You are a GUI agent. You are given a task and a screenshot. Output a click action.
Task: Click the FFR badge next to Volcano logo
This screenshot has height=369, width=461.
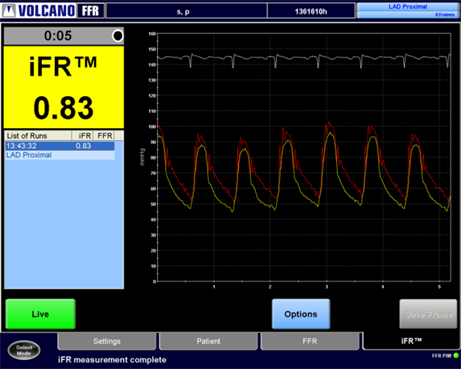coord(91,11)
